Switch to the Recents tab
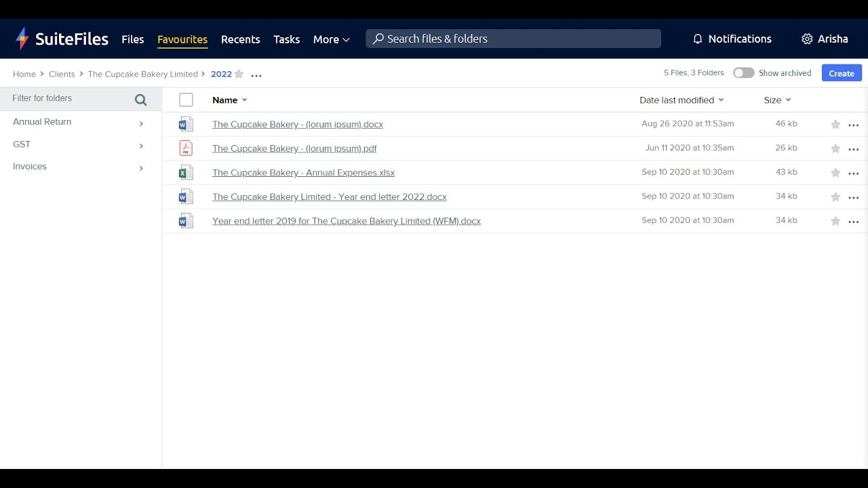The width and height of the screenshot is (868, 488). pyautogui.click(x=240, y=39)
